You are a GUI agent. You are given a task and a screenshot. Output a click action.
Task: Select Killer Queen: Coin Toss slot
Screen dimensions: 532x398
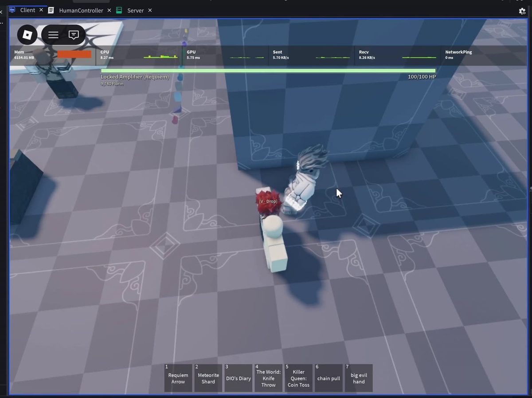299,378
